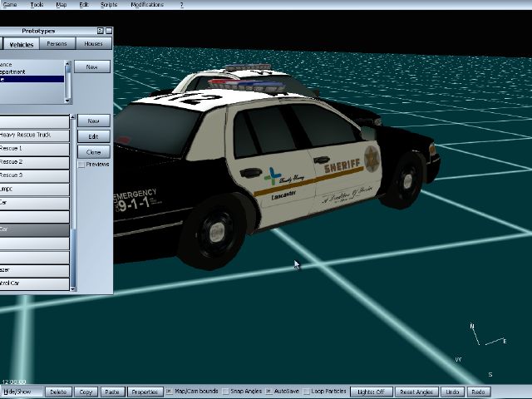This screenshot has width=532, height=399.
Task: Click the Delete button in bottom bar
Action: (x=58, y=392)
